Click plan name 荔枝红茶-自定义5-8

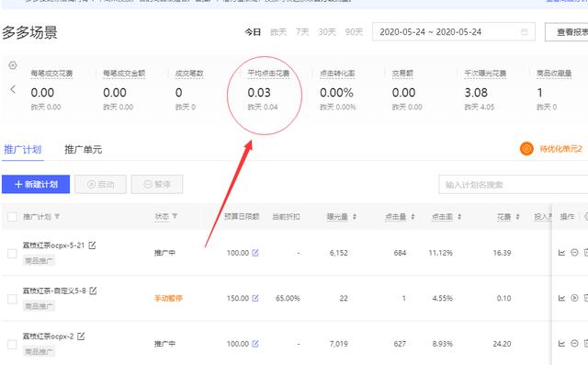click(54, 291)
